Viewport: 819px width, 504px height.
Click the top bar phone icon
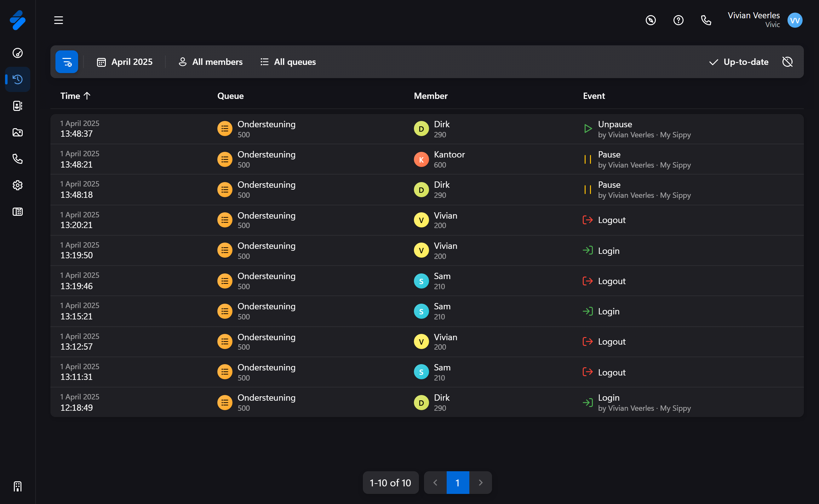point(706,20)
